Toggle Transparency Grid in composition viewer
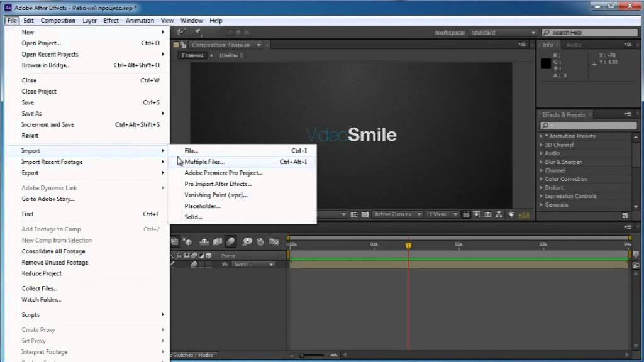 [365, 215]
